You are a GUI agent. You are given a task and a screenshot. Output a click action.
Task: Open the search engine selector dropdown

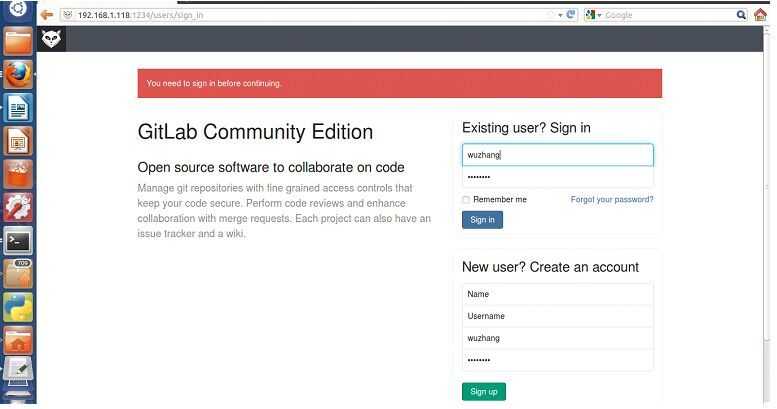tap(593, 15)
